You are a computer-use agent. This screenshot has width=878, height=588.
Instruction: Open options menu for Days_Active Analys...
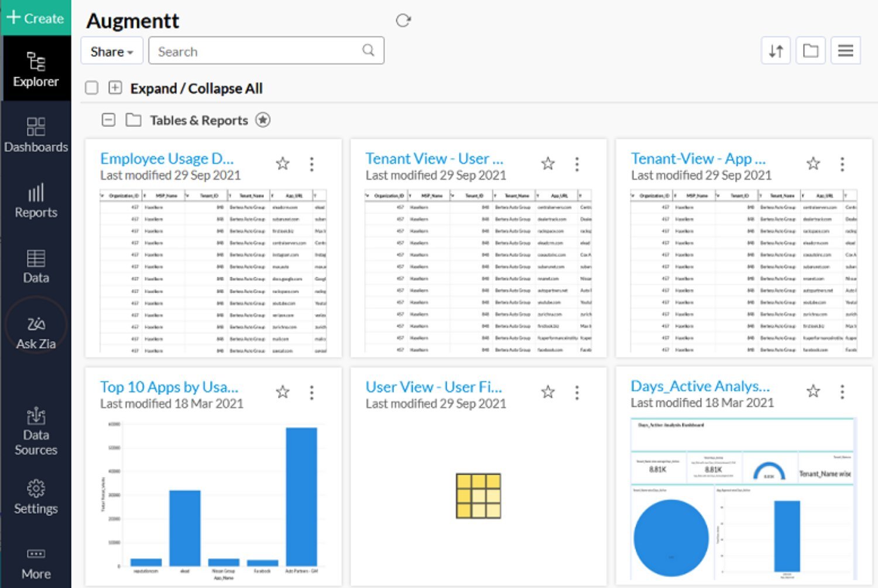(842, 391)
